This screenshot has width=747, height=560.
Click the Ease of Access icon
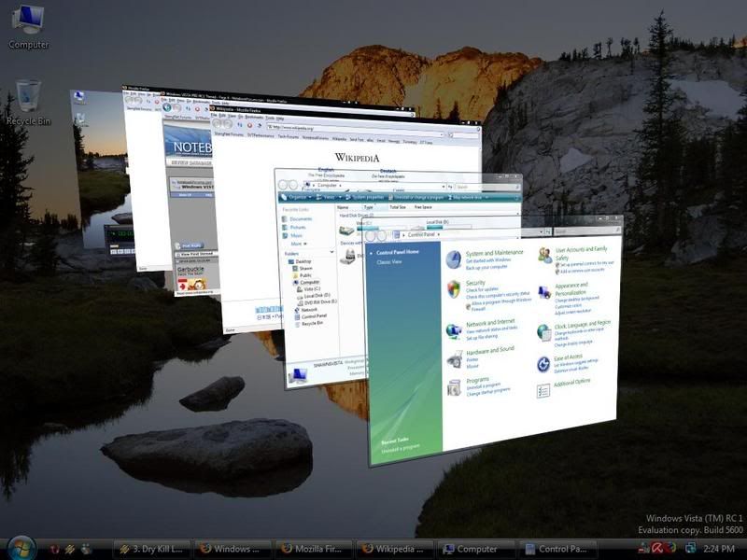point(543,365)
